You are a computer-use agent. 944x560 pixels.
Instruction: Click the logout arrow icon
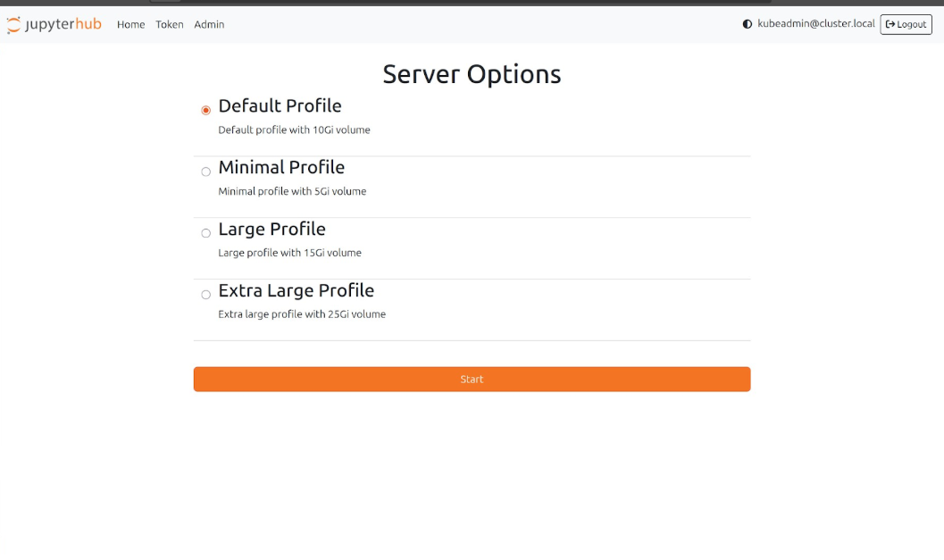click(890, 24)
